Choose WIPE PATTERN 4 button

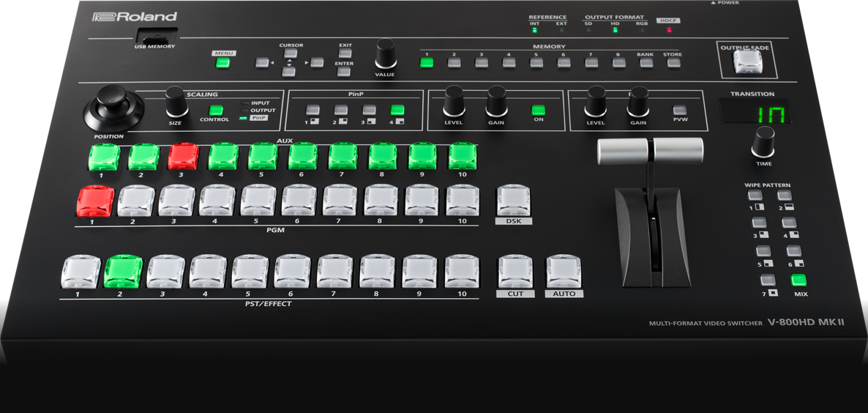[x=789, y=223]
